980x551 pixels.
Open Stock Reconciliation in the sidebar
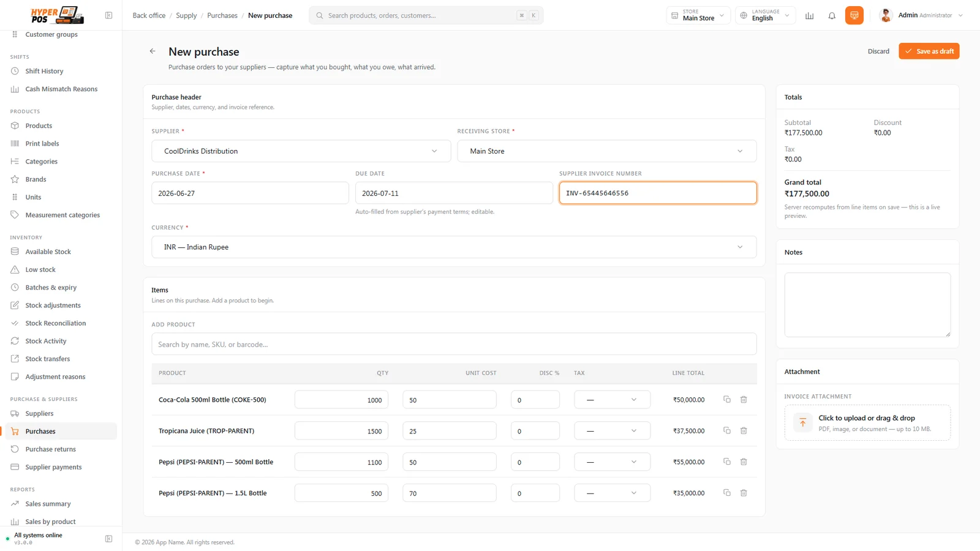[56, 323]
